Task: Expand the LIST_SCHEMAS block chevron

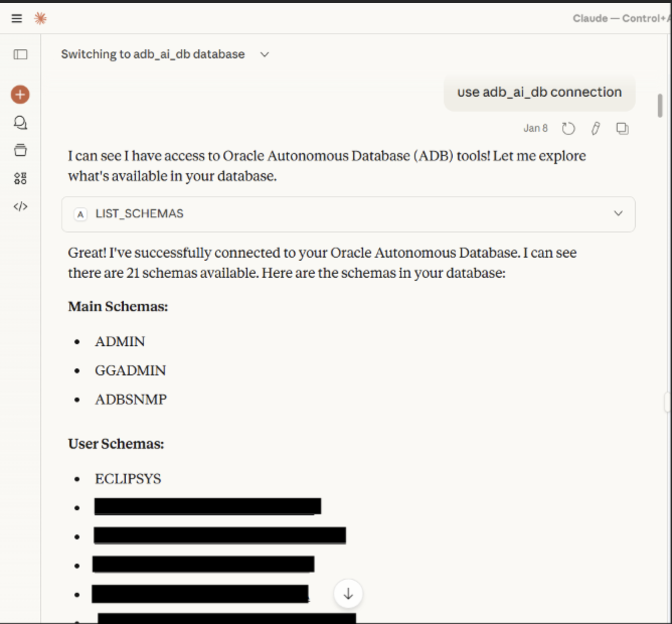Action: point(618,213)
